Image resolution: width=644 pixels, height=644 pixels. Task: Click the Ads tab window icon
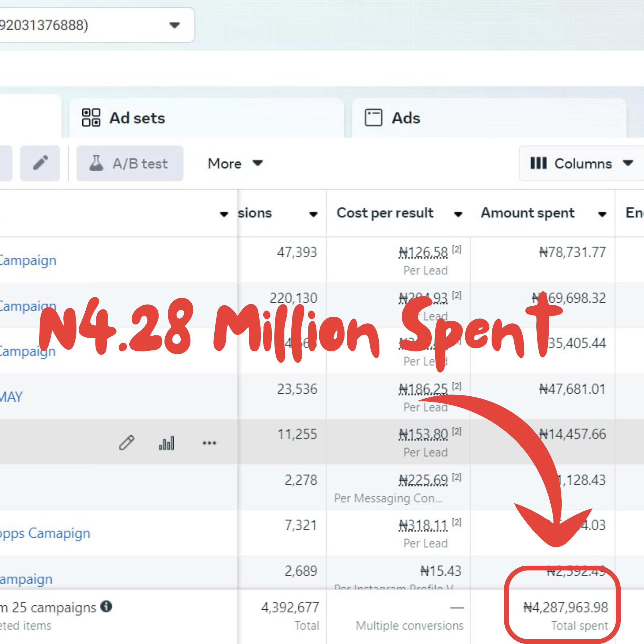point(373,118)
